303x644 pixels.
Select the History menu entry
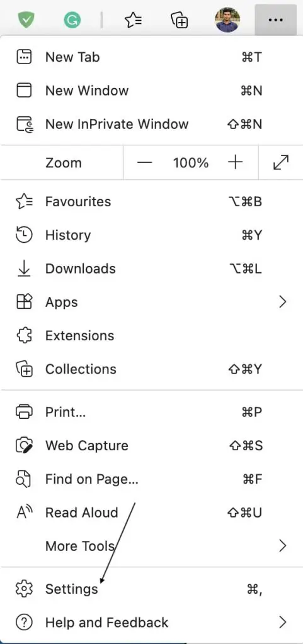coord(151,235)
